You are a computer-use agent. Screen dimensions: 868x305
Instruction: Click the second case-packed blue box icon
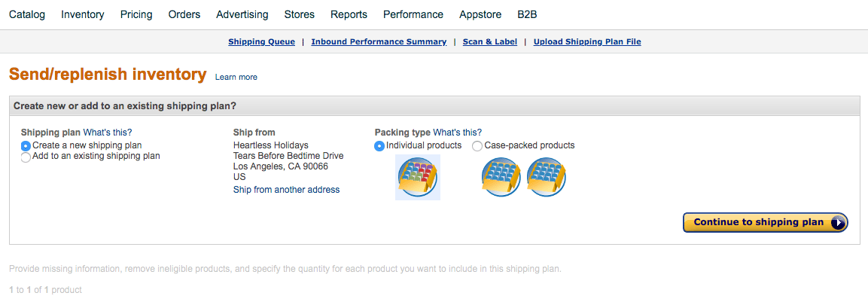coord(547,177)
